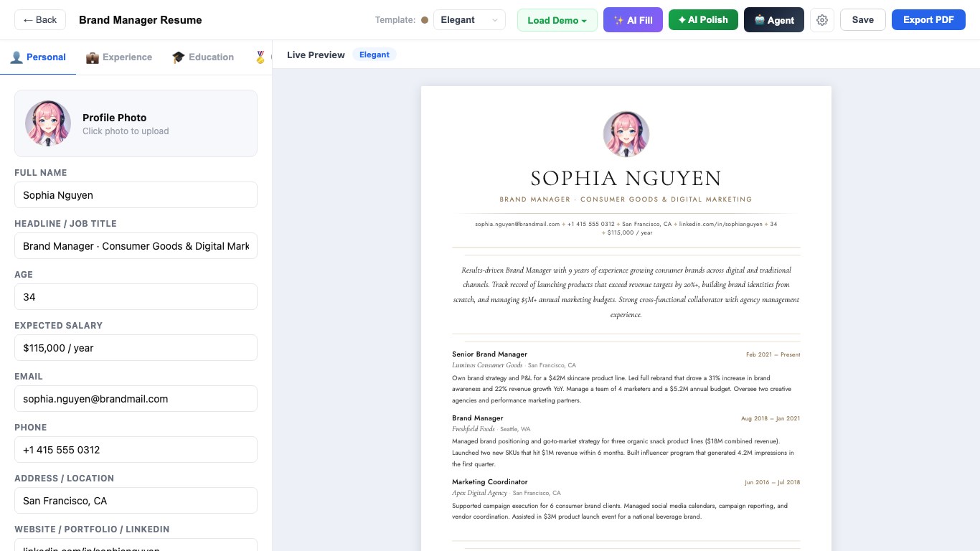Switch to the Education tab

pos(203,57)
